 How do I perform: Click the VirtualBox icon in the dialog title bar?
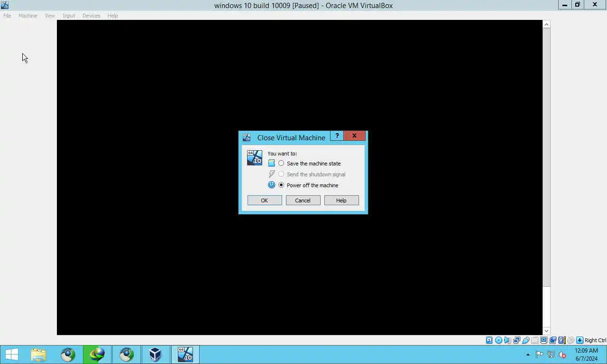tap(247, 137)
